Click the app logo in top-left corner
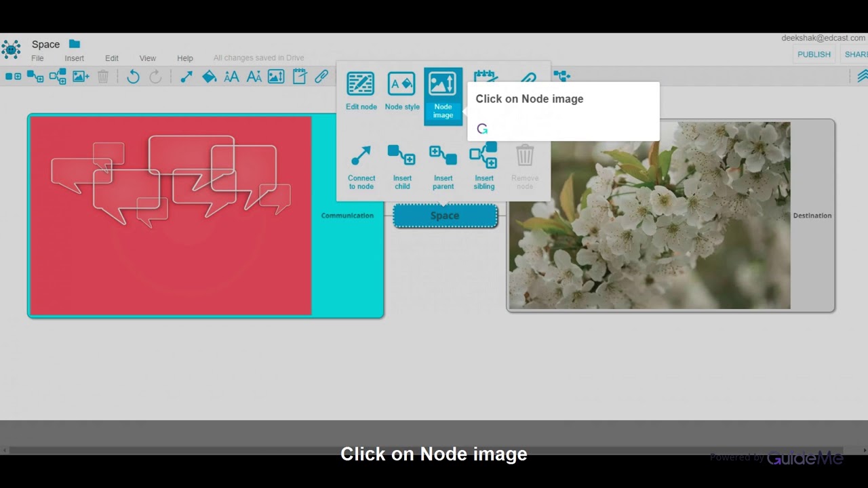The image size is (868, 488). 11,49
